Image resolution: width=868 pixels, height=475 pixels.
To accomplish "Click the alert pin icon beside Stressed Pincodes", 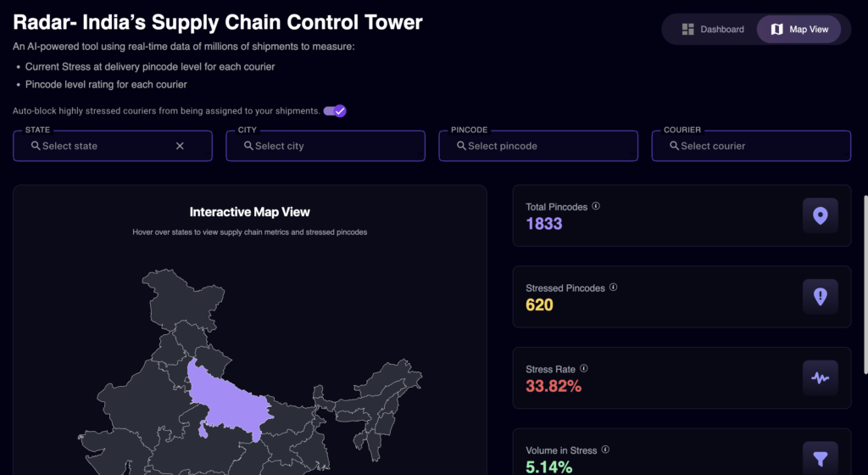I will [x=820, y=297].
